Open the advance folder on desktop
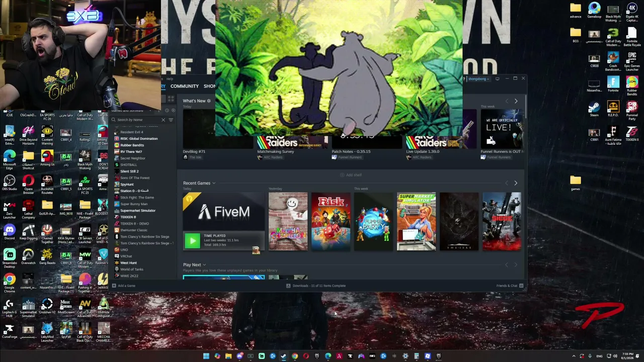The width and height of the screenshot is (644, 362). click(x=576, y=11)
